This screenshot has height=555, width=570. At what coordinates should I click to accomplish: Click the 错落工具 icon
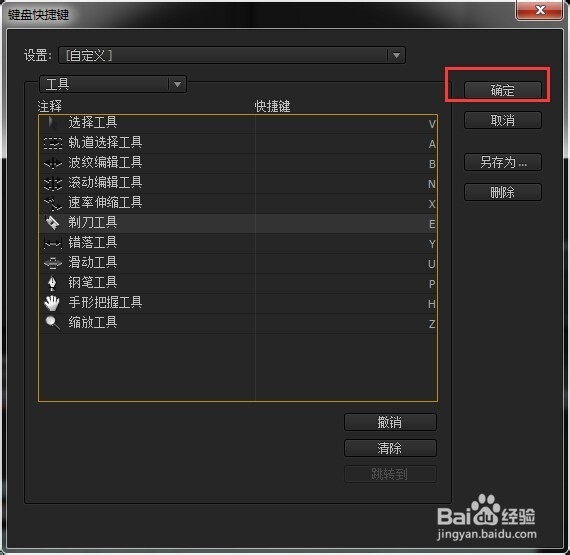click(53, 243)
